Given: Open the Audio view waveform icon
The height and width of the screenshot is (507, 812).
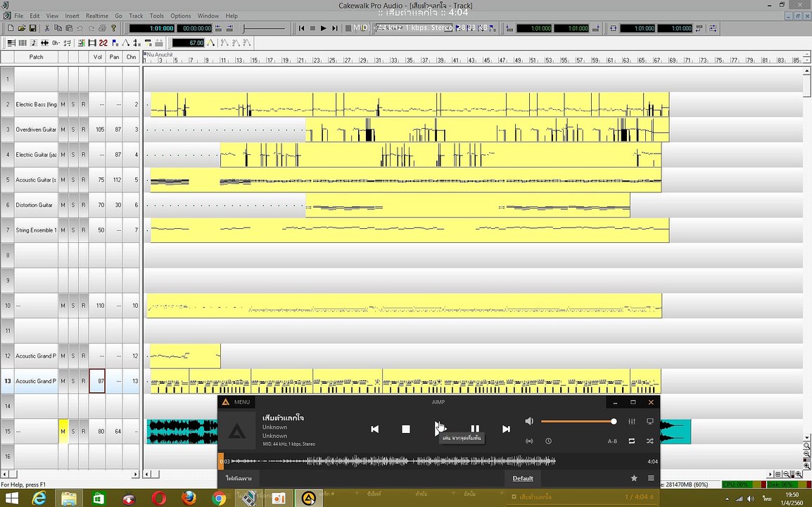Looking at the screenshot, I should click(45, 43).
